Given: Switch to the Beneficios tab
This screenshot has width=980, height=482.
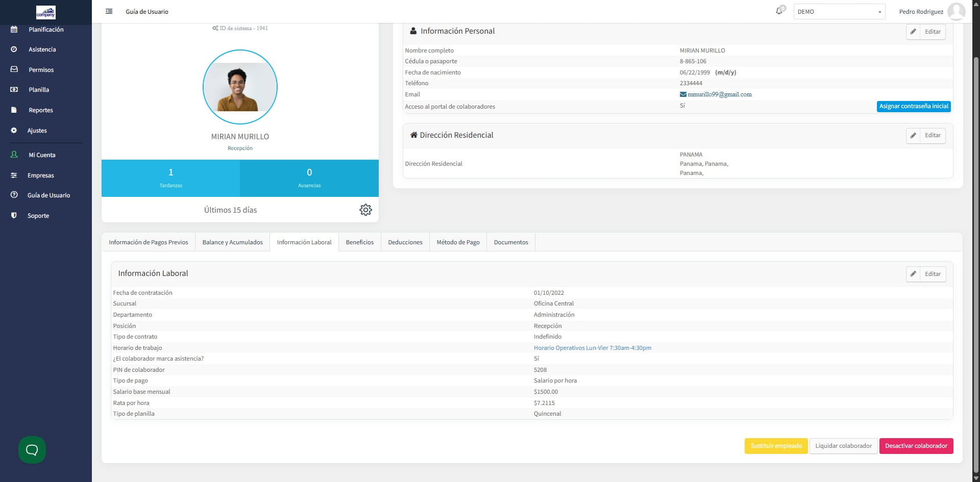Looking at the screenshot, I should coord(359,242).
